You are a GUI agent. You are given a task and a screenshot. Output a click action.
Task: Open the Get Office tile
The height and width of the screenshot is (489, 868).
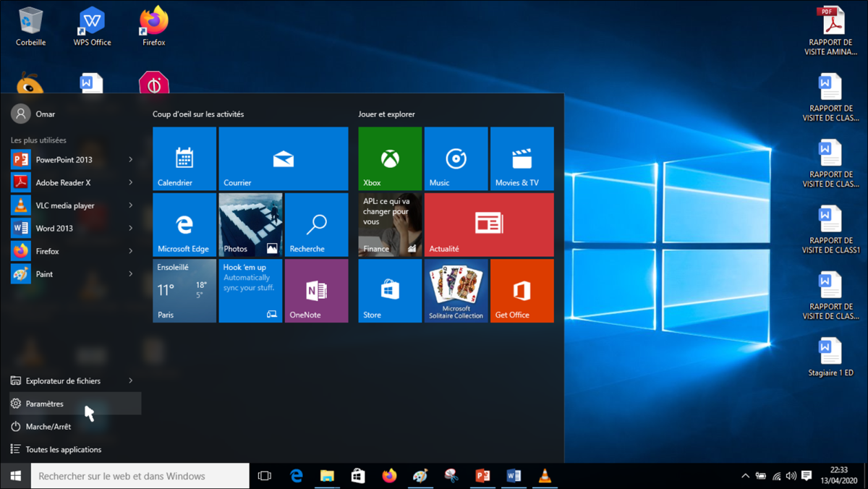(522, 291)
